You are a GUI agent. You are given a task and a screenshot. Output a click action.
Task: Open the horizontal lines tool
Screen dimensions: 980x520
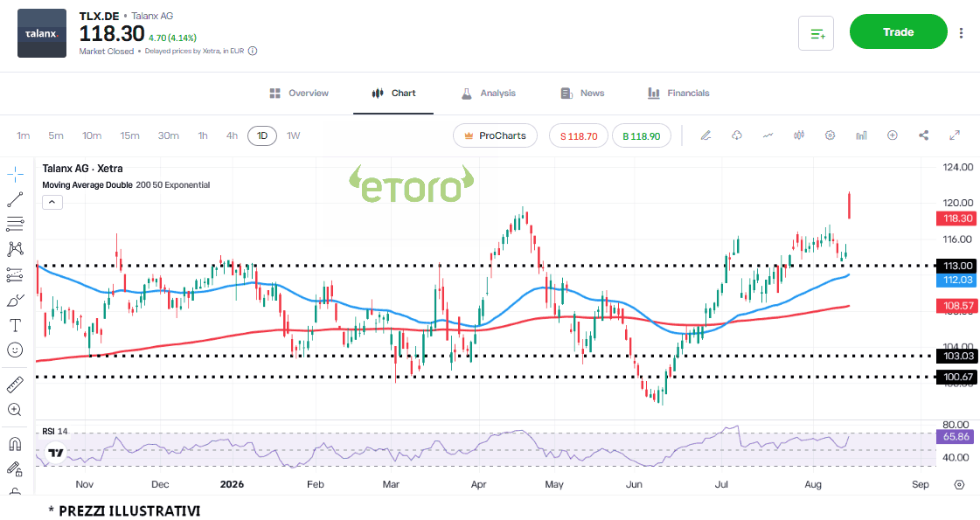(x=15, y=224)
